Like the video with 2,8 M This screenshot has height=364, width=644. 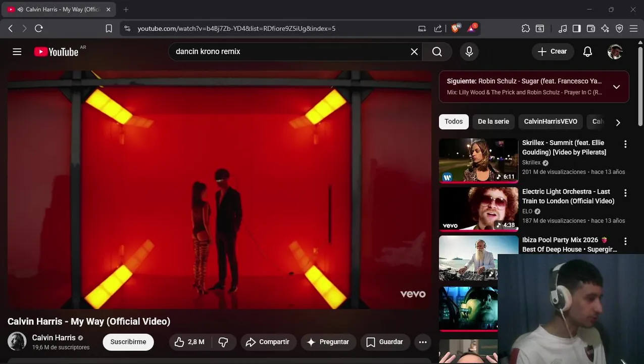[x=189, y=342]
